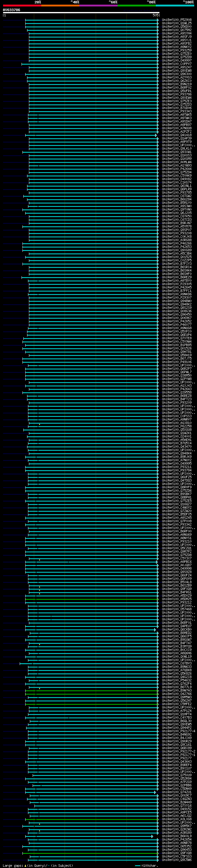This screenshot has height=868, width=197.
Task: Click the UniRef100_B4FT23 label
Action: coord(176,399)
